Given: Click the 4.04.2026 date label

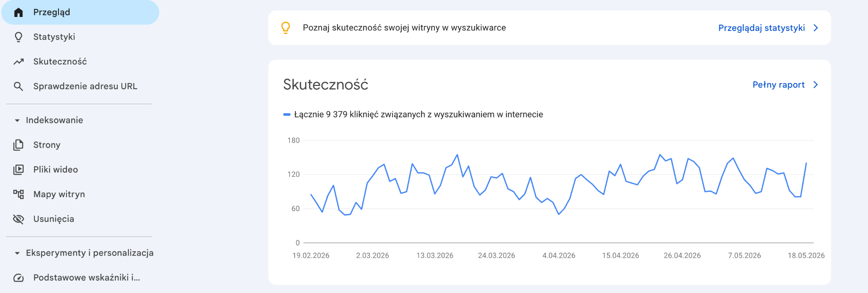Looking at the screenshot, I should coord(559,256).
